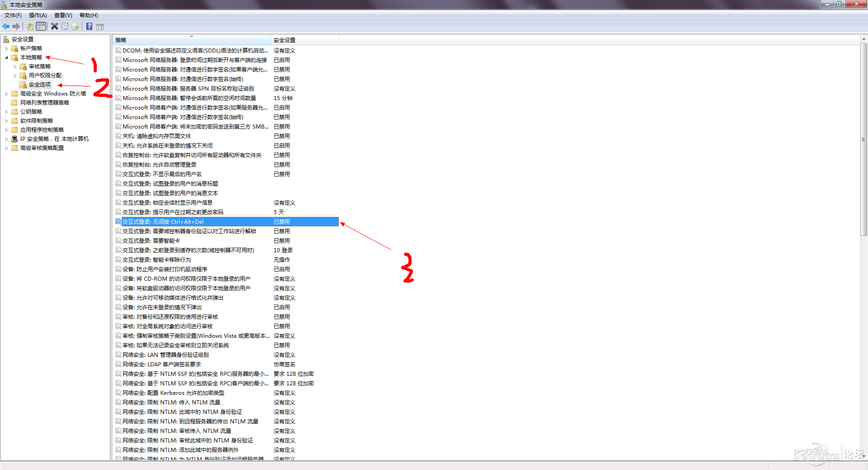Select 网络安全: LAN 管理器身份验证级别 policy
This screenshot has height=470, width=868.
166,355
